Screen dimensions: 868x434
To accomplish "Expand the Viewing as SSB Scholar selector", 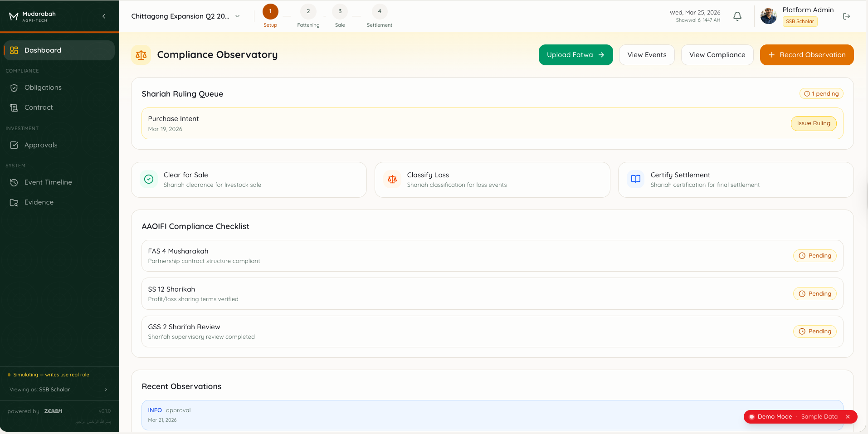I will (59, 389).
